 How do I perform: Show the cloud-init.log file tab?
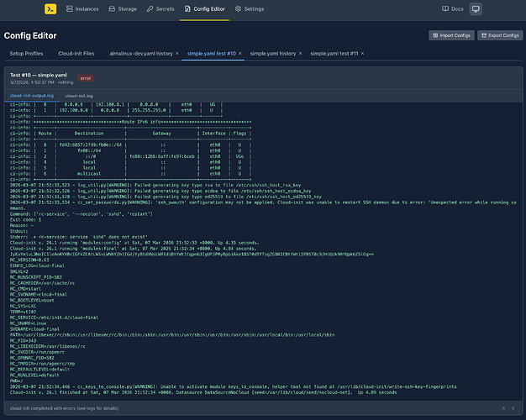(79, 96)
